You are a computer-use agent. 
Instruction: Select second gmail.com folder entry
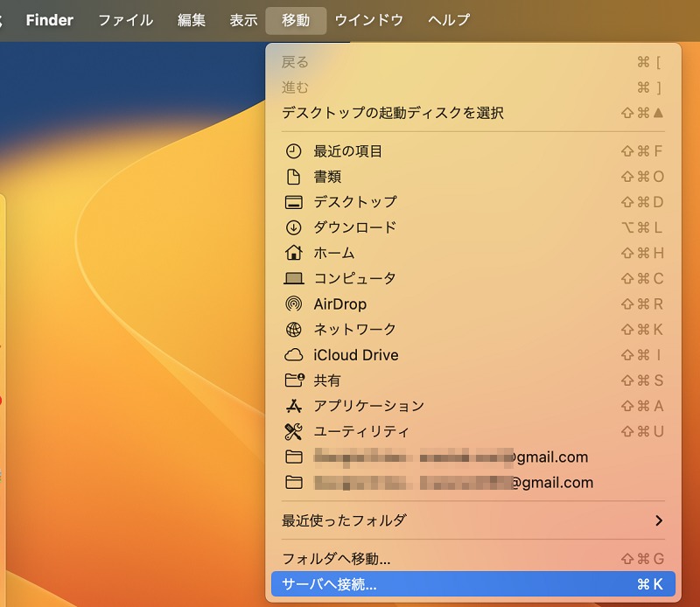point(473,483)
